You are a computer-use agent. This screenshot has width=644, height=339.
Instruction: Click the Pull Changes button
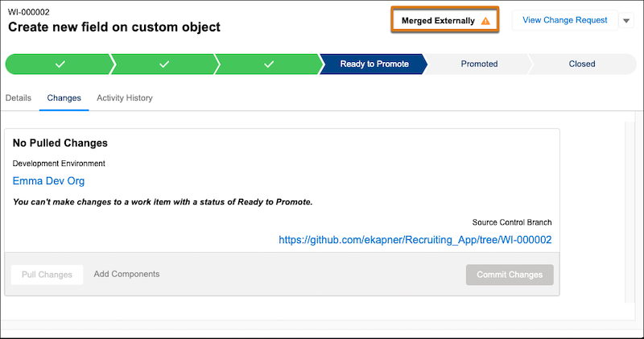tap(47, 275)
